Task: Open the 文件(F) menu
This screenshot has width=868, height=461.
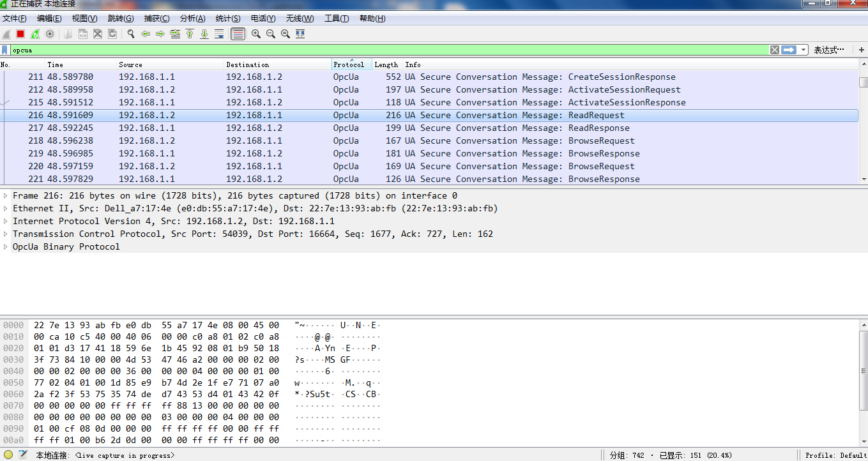Action: tap(15, 19)
